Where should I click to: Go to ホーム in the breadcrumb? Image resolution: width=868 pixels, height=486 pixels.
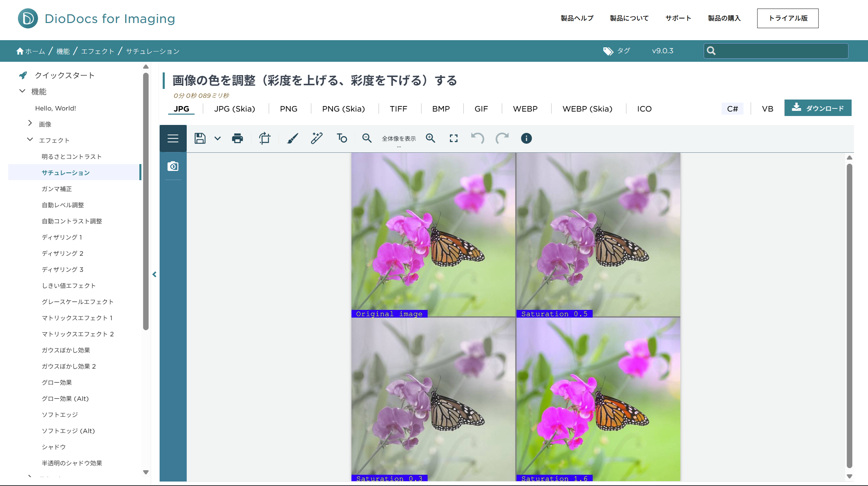35,51
